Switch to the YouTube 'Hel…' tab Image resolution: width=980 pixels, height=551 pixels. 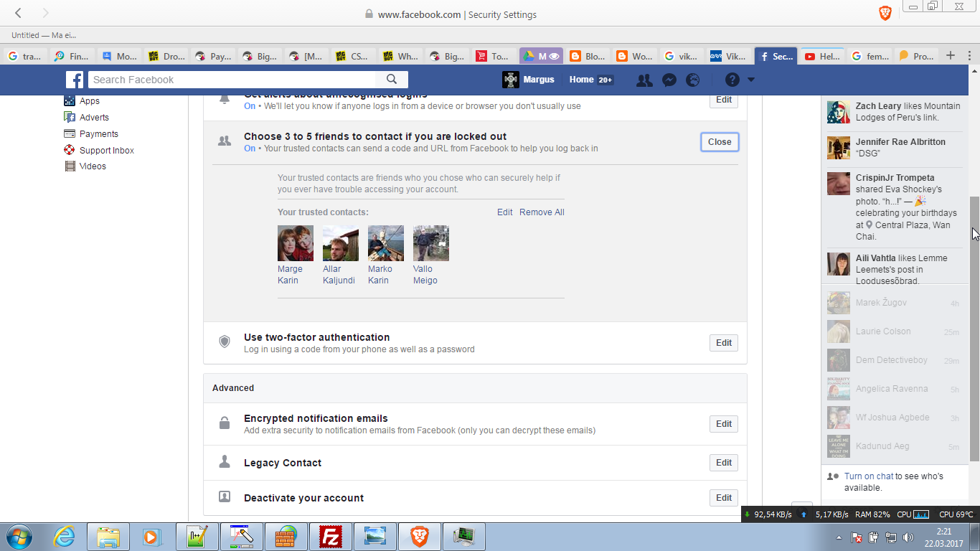[x=821, y=56]
